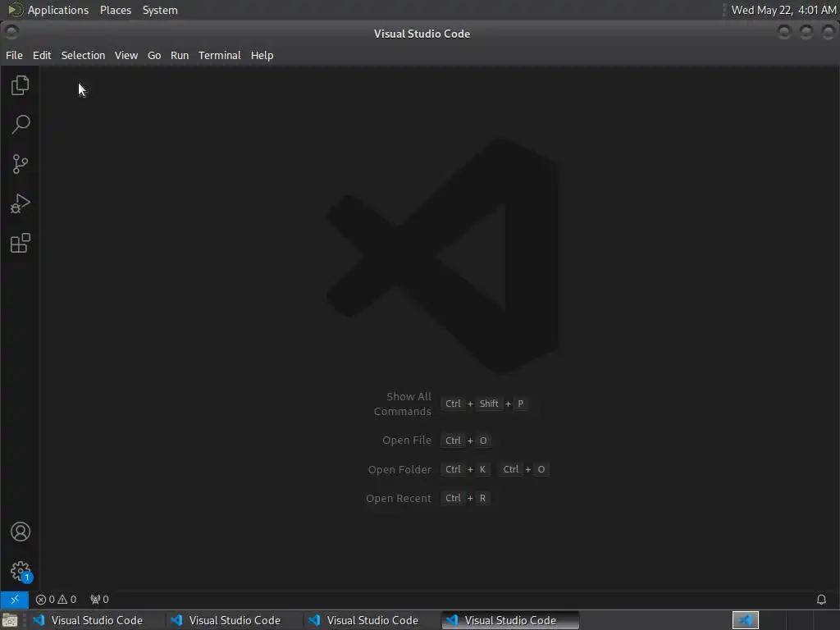Open the Explorer view in activity bar

tap(20, 85)
